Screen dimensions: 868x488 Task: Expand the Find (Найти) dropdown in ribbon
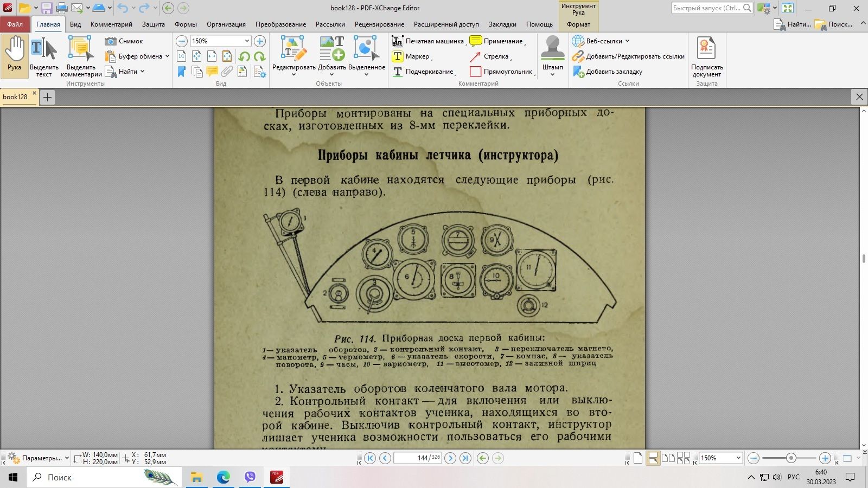pos(142,72)
